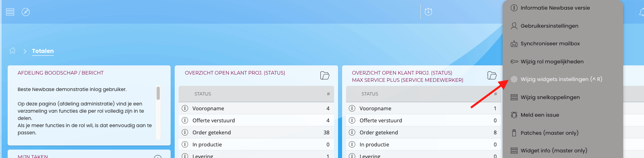Click the 'Beste Newbase demonstratie inlog gebruiker' text
Viewport: 644px width, 158px height.
pos(72,89)
